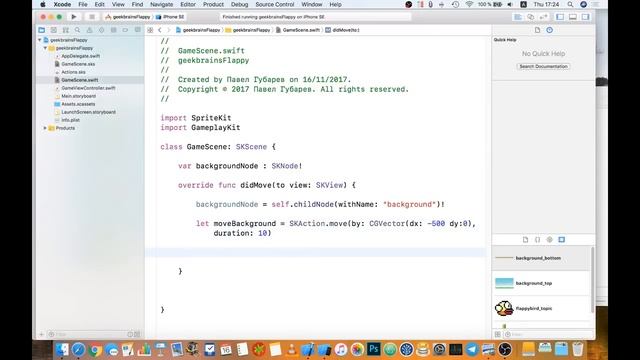Open the Test navigator tab
Viewport: 640px width, 360px height.
101,30
